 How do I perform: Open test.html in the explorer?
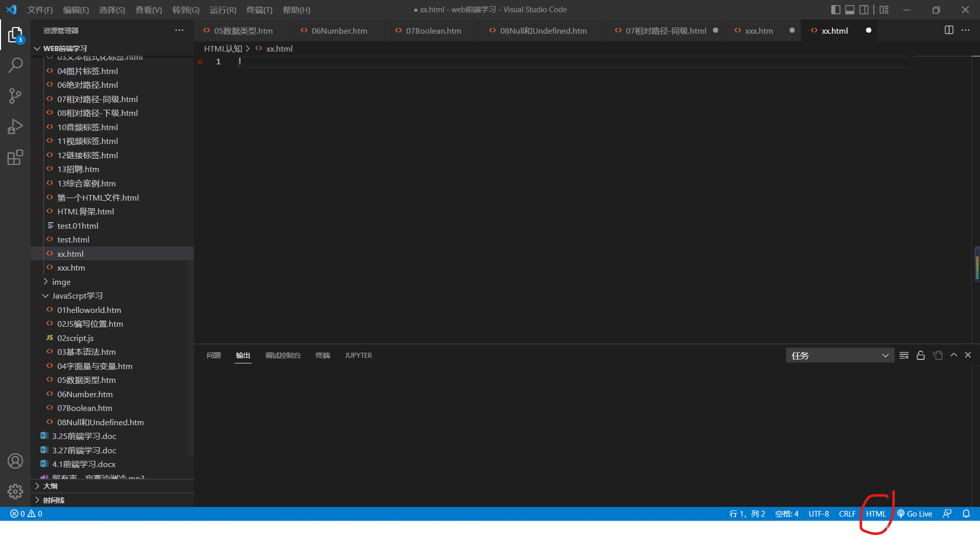pyautogui.click(x=112, y=239)
